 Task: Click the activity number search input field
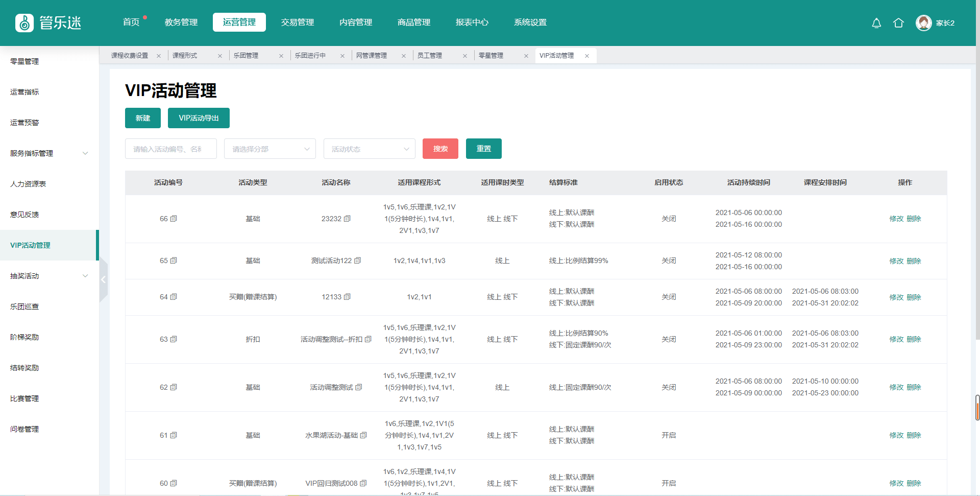170,149
